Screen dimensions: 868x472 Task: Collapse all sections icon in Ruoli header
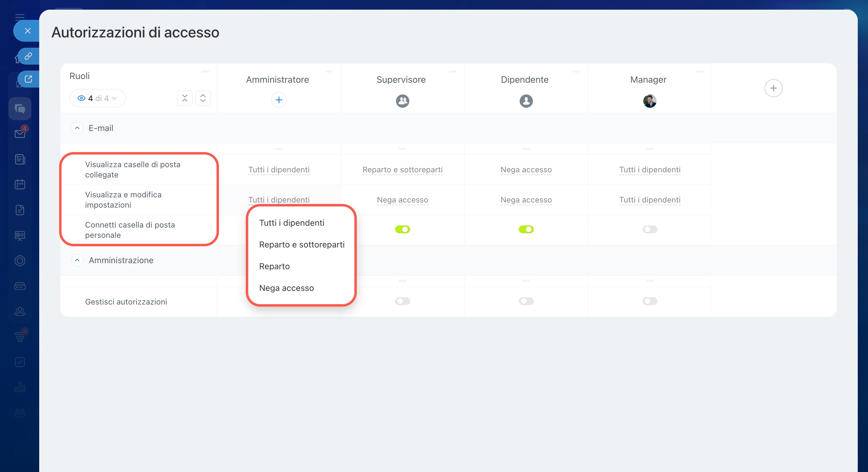(185, 98)
